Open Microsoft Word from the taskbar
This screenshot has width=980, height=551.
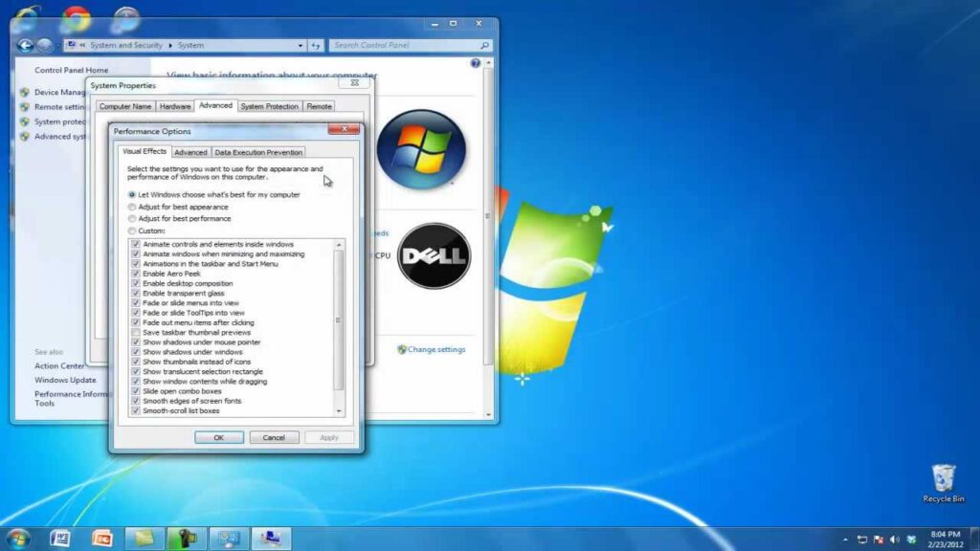(x=60, y=539)
